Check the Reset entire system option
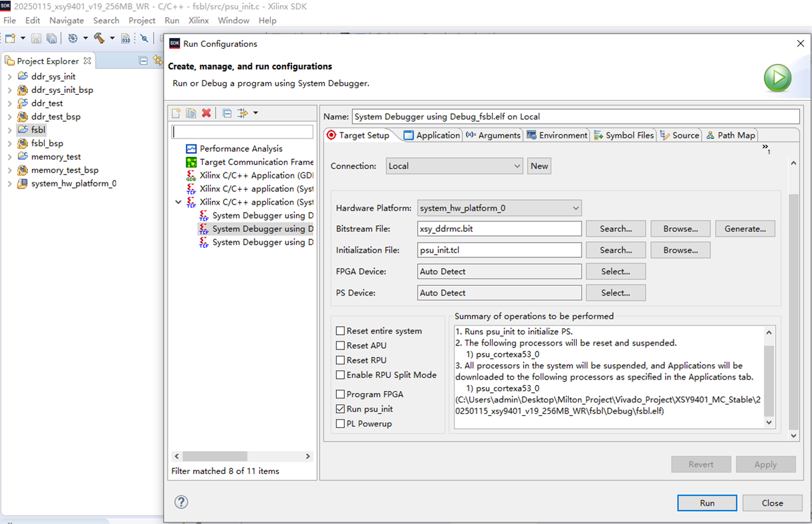Image resolution: width=812 pixels, height=524 pixels. tap(339, 331)
